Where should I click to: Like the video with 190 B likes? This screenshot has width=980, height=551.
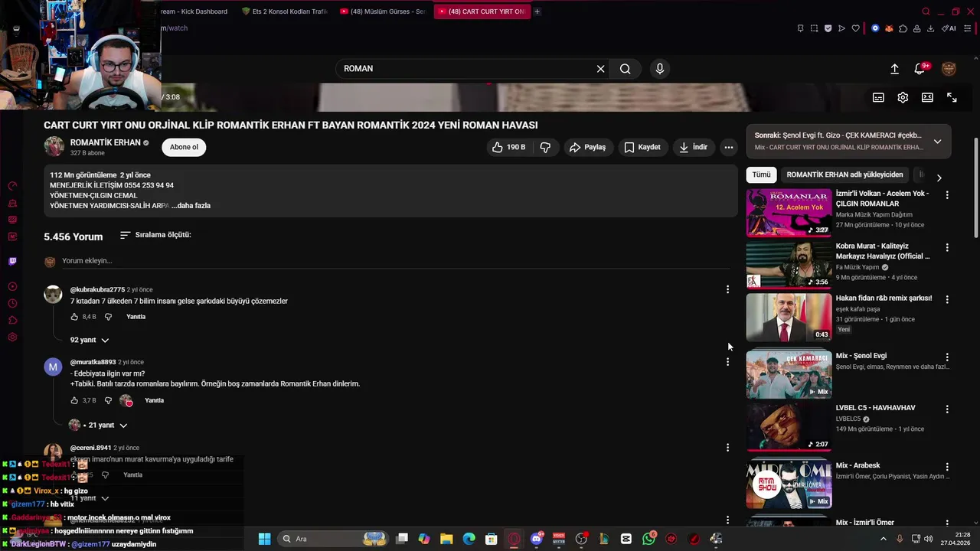(509, 147)
